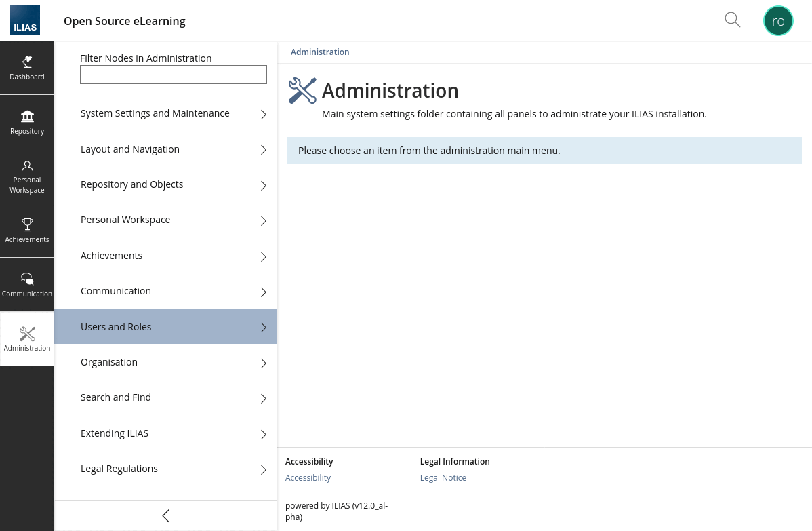Open Communication sidebar icon

[27, 285]
